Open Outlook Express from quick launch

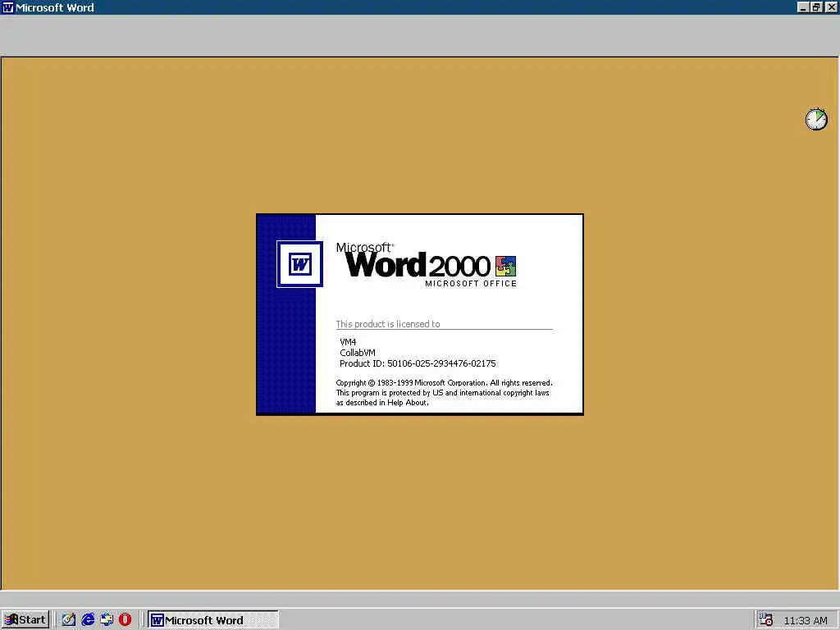coord(107,620)
